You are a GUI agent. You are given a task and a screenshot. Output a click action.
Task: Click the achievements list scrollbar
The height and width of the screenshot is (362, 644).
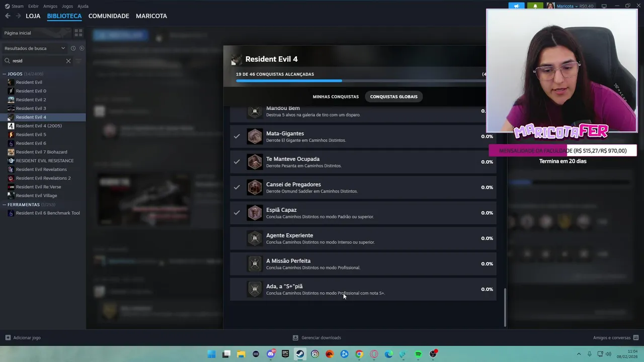(505, 308)
